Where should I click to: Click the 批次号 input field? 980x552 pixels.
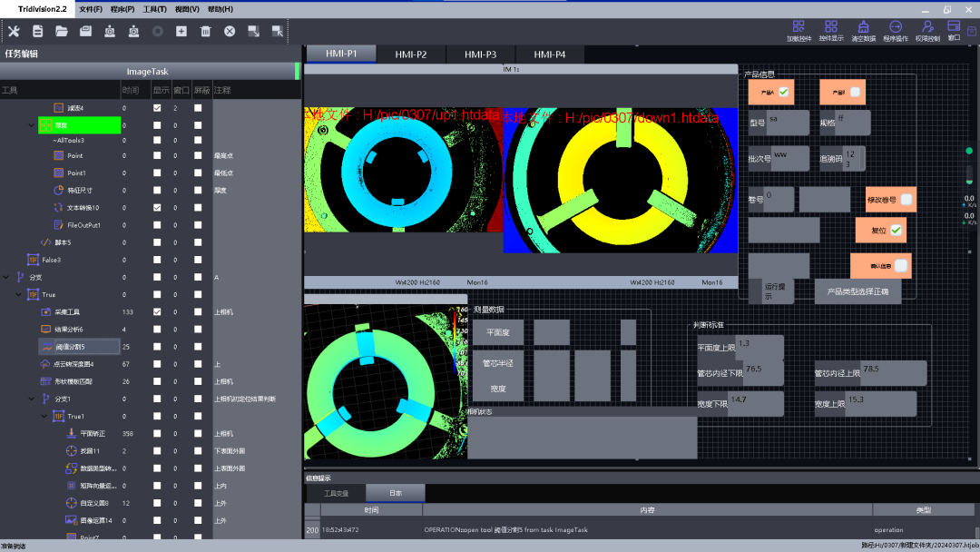790,156
